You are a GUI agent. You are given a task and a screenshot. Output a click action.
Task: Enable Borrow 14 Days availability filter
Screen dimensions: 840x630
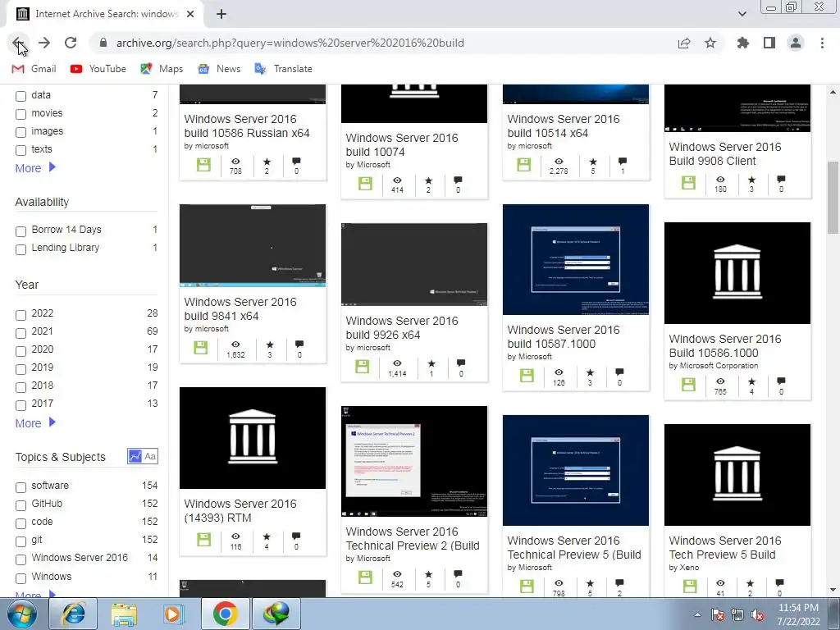[21, 231]
